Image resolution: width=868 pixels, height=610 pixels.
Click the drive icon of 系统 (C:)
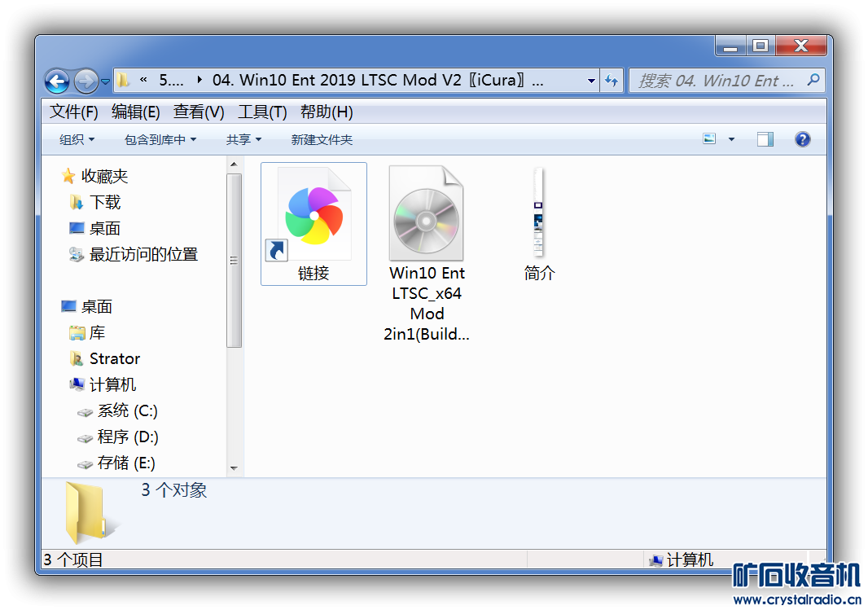[85, 412]
